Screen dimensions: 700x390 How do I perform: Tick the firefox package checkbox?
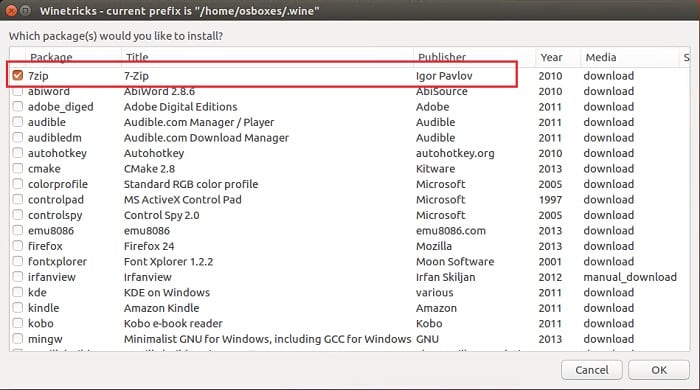point(17,246)
